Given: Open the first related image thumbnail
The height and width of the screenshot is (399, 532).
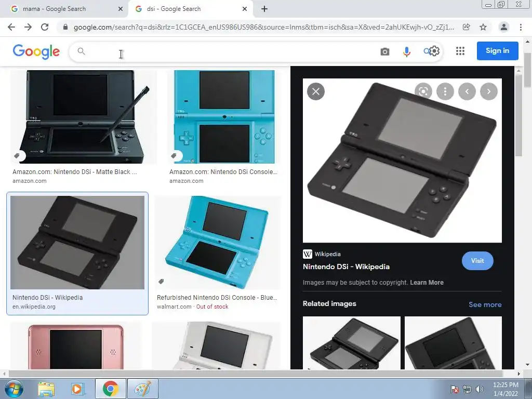Looking at the screenshot, I should [x=352, y=343].
